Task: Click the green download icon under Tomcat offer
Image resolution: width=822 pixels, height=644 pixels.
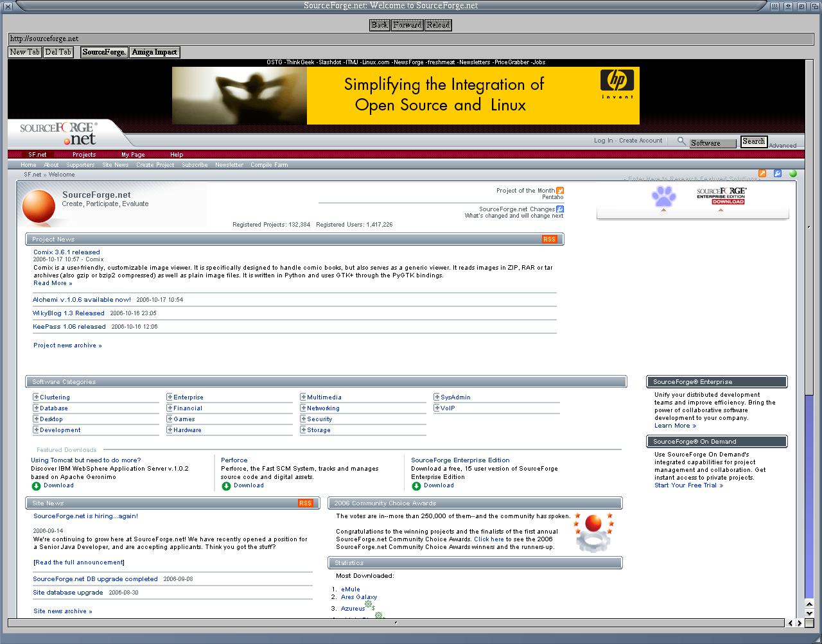Action: tap(36, 486)
